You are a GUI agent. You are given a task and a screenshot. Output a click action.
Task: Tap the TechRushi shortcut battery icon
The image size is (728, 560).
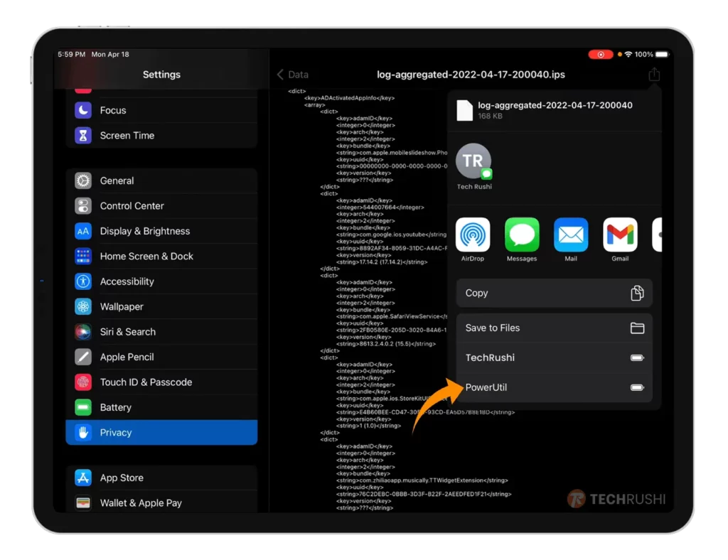click(637, 357)
